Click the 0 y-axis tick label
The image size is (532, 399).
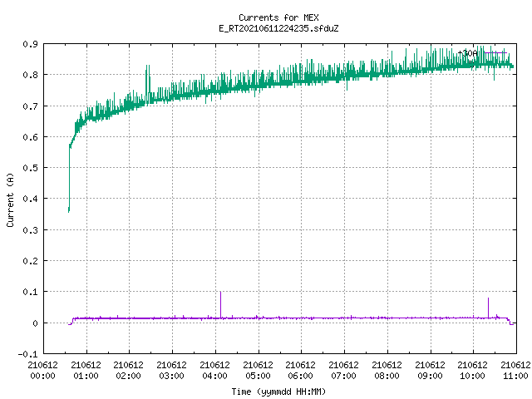tap(35, 323)
